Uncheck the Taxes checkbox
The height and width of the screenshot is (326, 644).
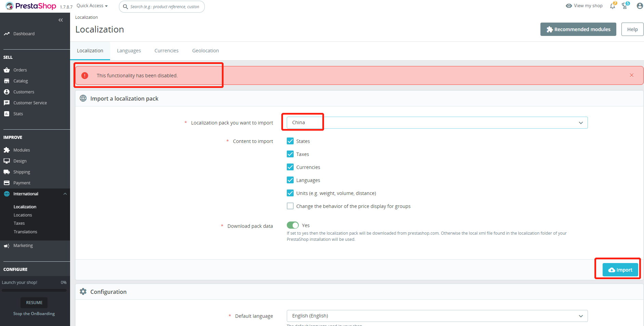(x=290, y=154)
